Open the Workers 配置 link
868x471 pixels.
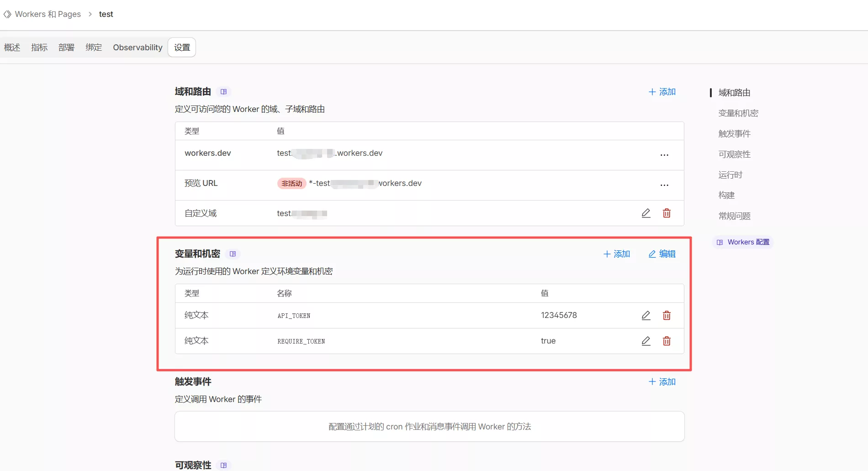pos(743,242)
